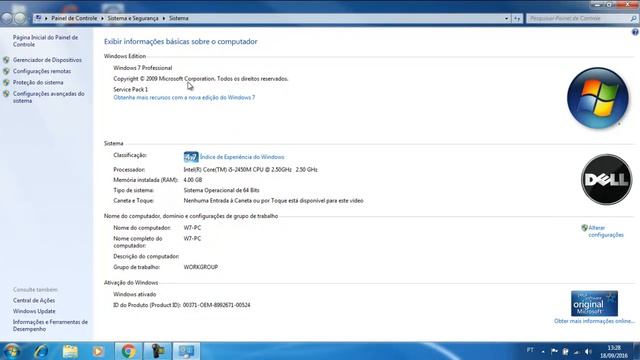
Task: Open address bar history dropdown
Action: [x=506, y=18]
